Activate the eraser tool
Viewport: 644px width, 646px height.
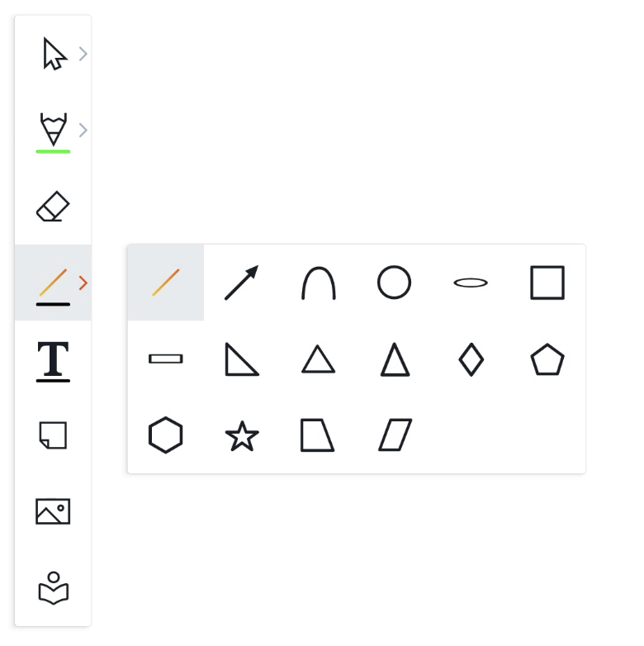coord(53,207)
